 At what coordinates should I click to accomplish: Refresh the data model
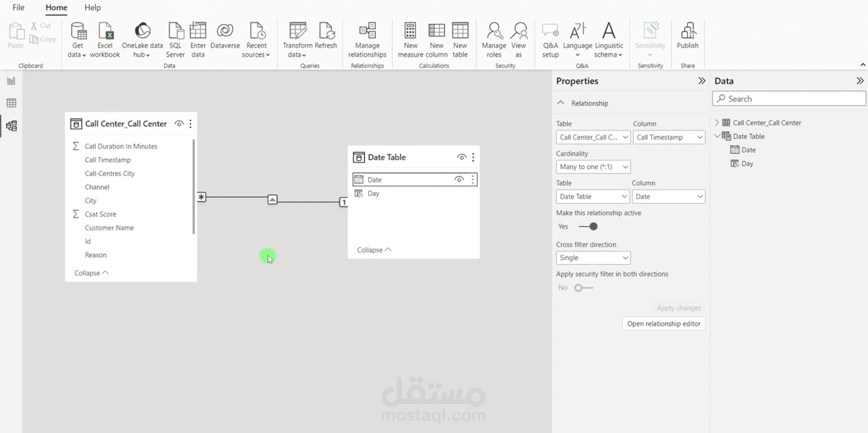[326, 36]
